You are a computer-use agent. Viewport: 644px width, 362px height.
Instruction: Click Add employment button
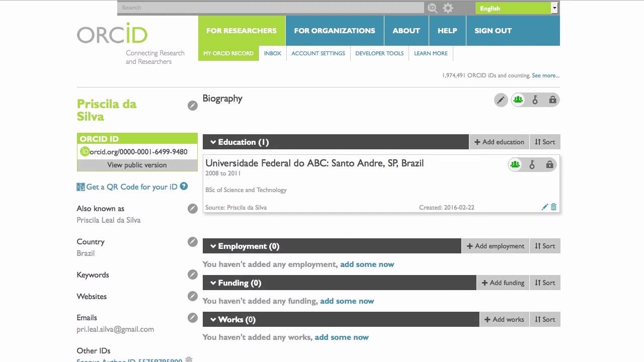point(496,246)
